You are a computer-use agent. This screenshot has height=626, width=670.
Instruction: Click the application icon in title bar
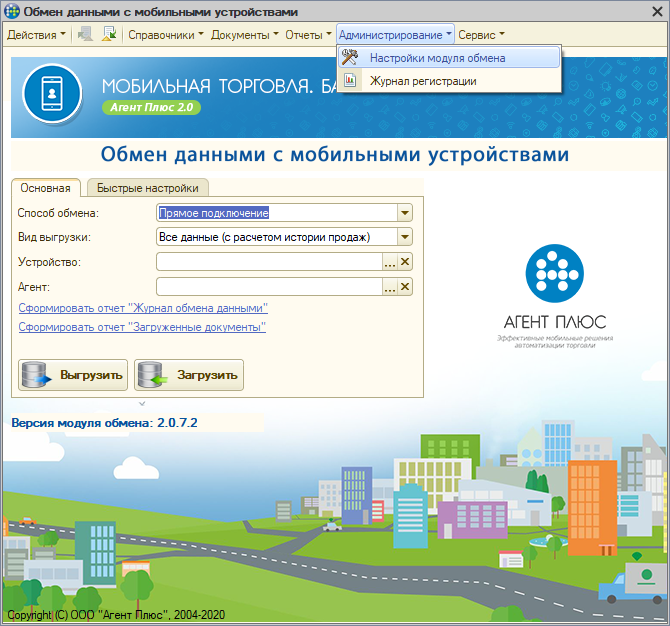point(12,12)
